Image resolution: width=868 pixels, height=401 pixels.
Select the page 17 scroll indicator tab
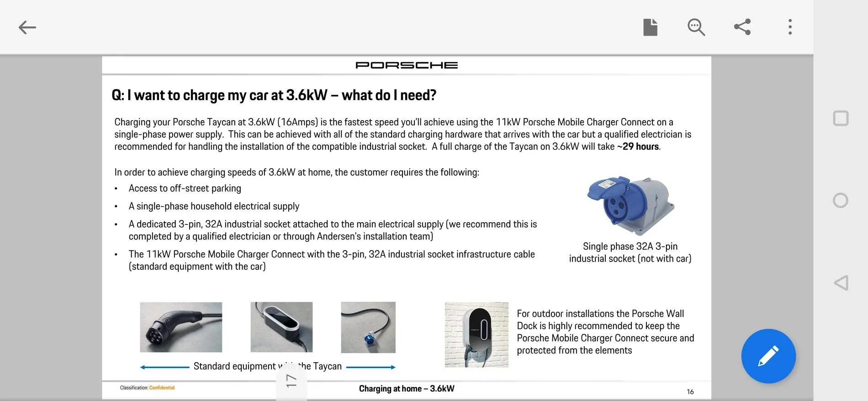pos(291,380)
